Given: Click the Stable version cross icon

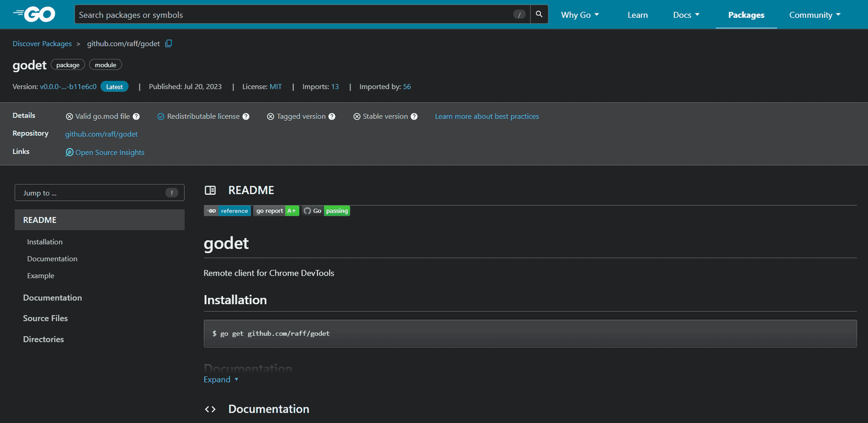Looking at the screenshot, I should pos(357,117).
